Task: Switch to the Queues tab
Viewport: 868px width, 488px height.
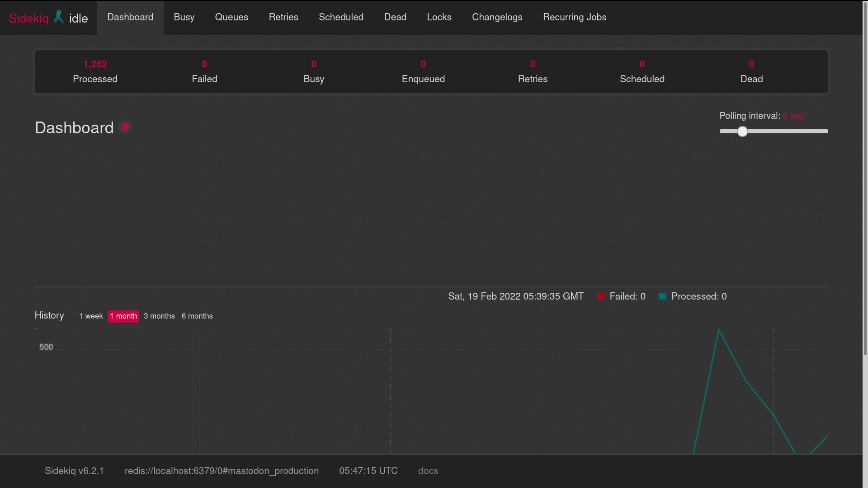Action: pos(231,17)
